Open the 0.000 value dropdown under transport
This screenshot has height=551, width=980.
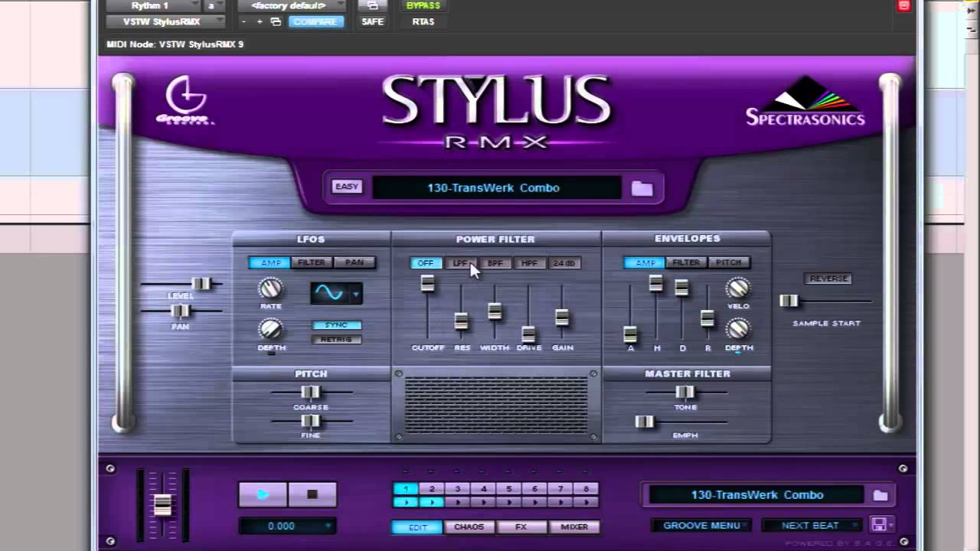(286, 526)
